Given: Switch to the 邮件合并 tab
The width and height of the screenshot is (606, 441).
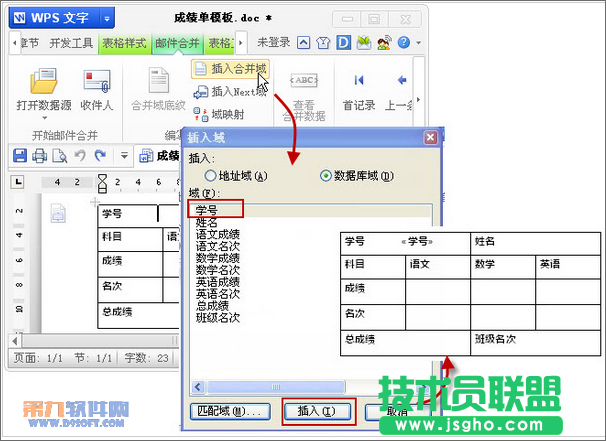Looking at the screenshot, I should (177, 43).
